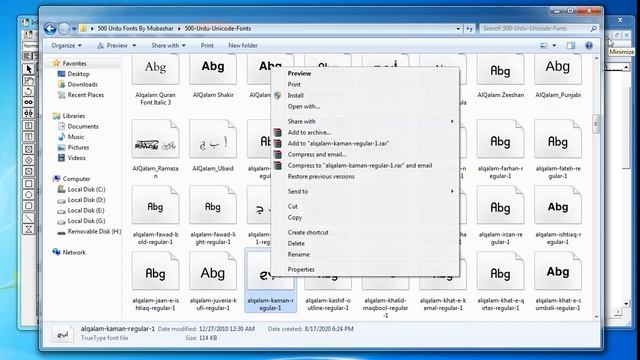Screen dimensions: 640x360
Task: Click the Forward navigation arrow button
Action: 64,29
